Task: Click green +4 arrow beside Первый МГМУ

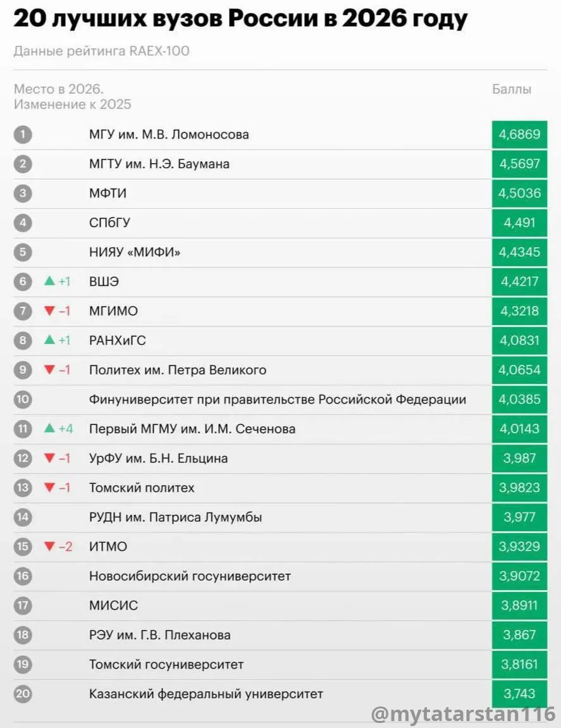Action: pyautogui.click(x=50, y=428)
